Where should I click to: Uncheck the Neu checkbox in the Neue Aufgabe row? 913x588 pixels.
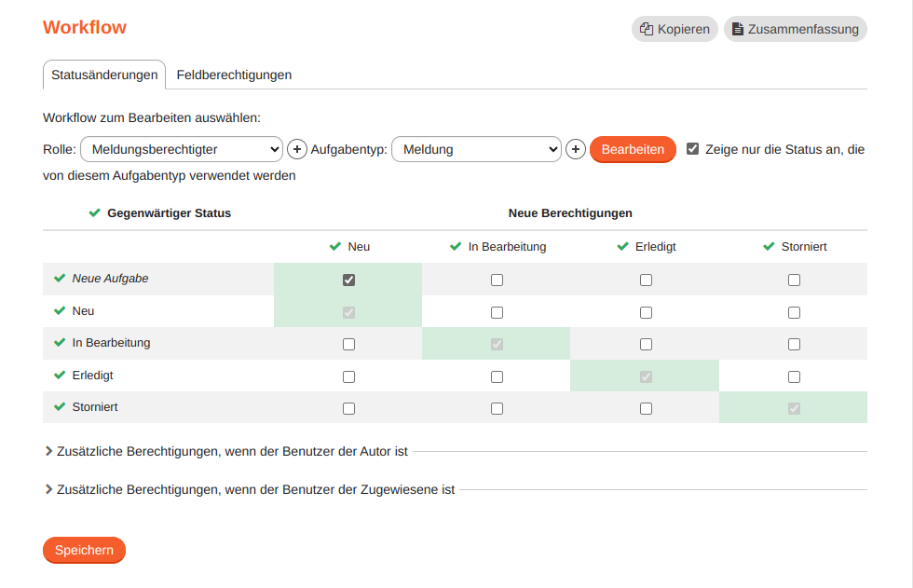(348, 279)
